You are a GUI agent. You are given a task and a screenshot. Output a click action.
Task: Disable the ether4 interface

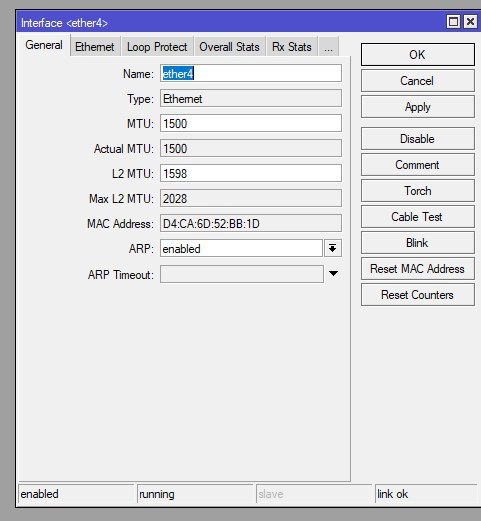[x=418, y=139]
